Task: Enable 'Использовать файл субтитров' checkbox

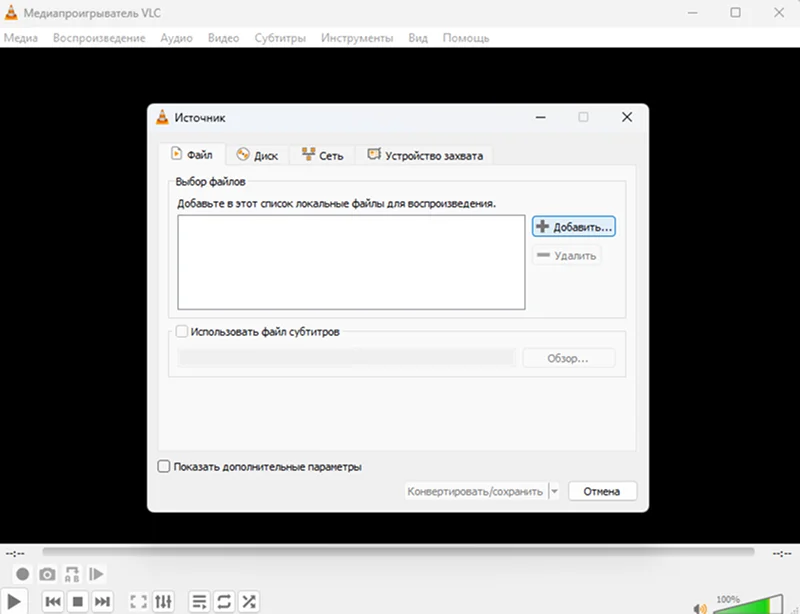Action: (x=182, y=332)
